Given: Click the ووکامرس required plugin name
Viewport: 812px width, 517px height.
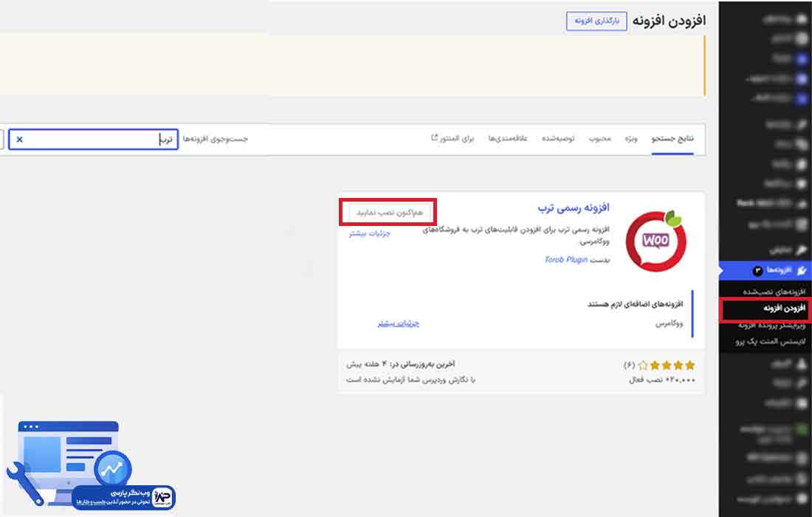Looking at the screenshot, I should click(669, 323).
